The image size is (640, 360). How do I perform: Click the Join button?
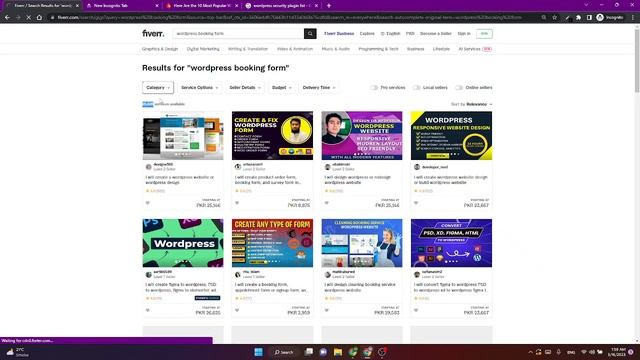[484, 33]
